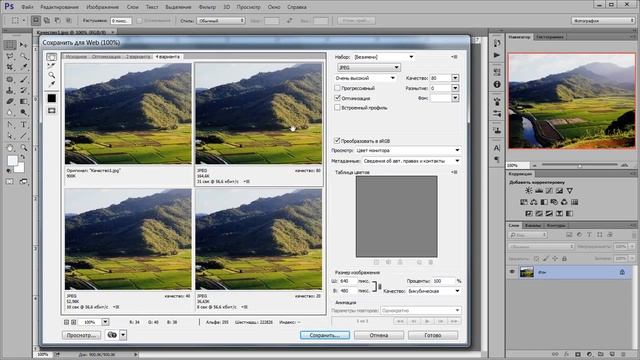Click the image width Ш input field
Viewport: 640px width, 360px height.
click(348, 281)
